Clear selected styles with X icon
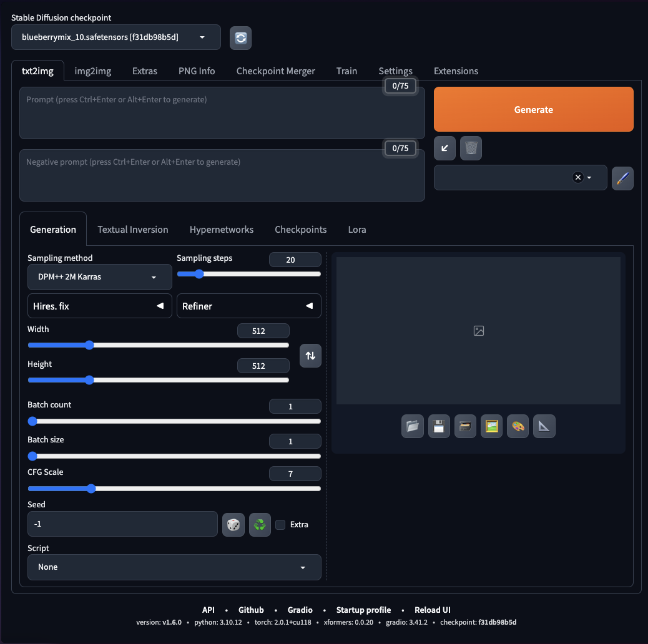Screen dimensions: 648x644 point(577,177)
